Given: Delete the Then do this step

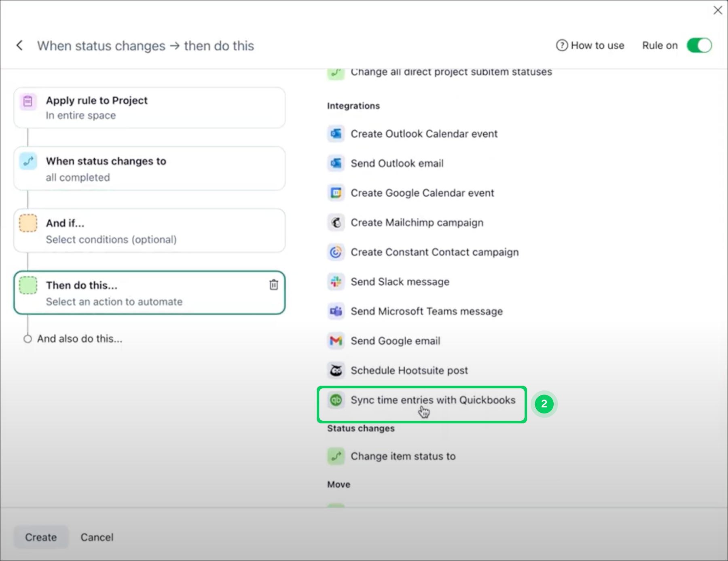Looking at the screenshot, I should (274, 285).
